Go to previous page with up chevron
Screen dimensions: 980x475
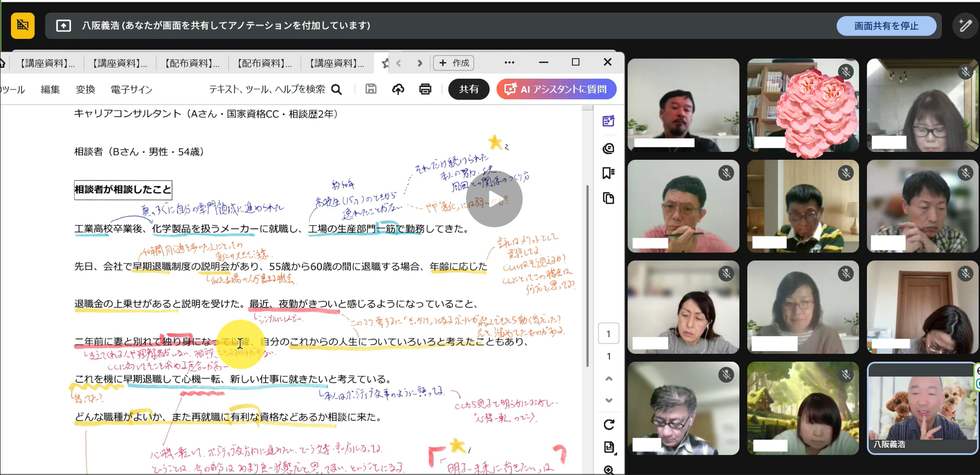[x=609, y=379]
